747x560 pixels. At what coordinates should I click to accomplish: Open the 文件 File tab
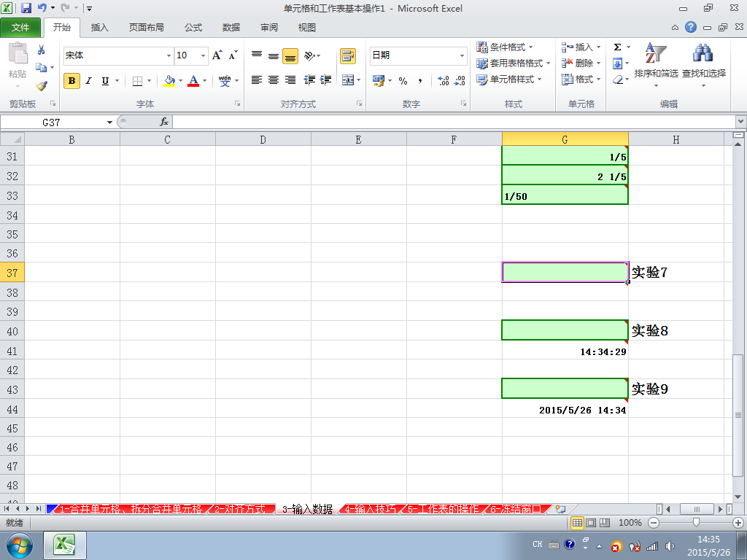pyautogui.click(x=20, y=28)
